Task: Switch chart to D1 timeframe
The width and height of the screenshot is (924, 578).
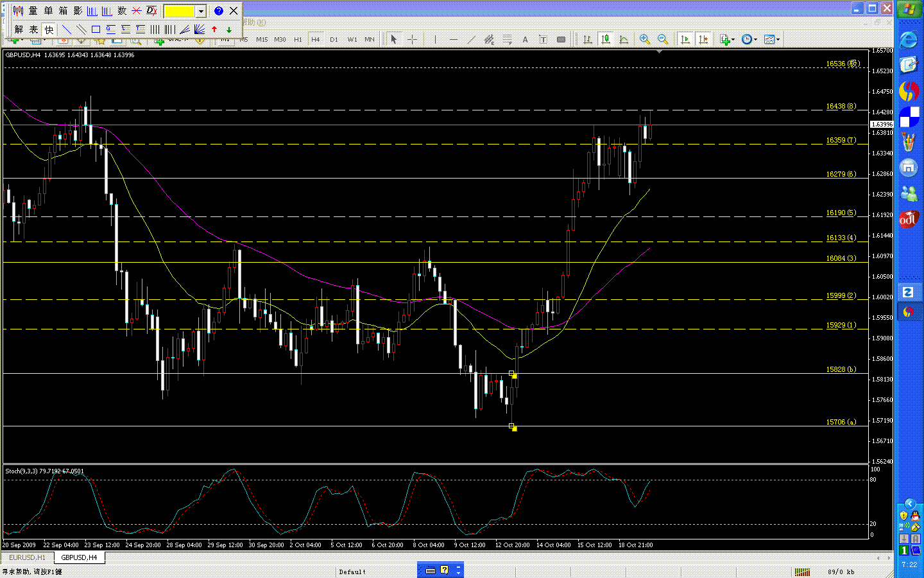Action: pyautogui.click(x=334, y=40)
